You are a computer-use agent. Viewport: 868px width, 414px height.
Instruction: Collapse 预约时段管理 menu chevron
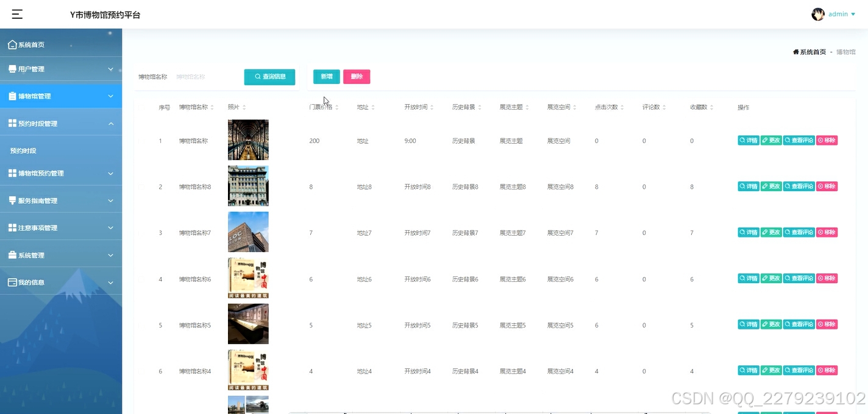pos(111,123)
